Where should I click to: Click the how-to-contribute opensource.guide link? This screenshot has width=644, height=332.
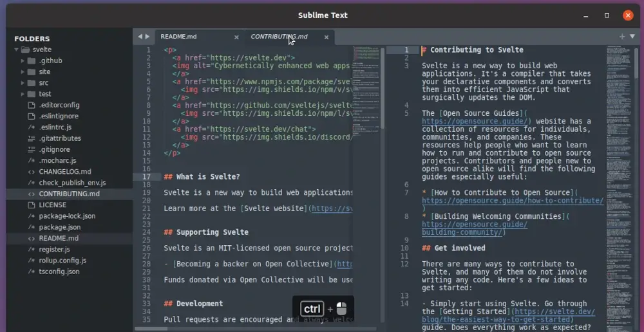[x=513, y=201]
